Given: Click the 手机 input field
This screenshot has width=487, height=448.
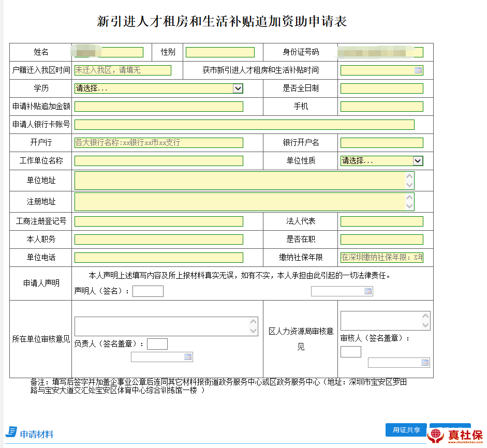Looking at the screenshot, I should point(381,107).
